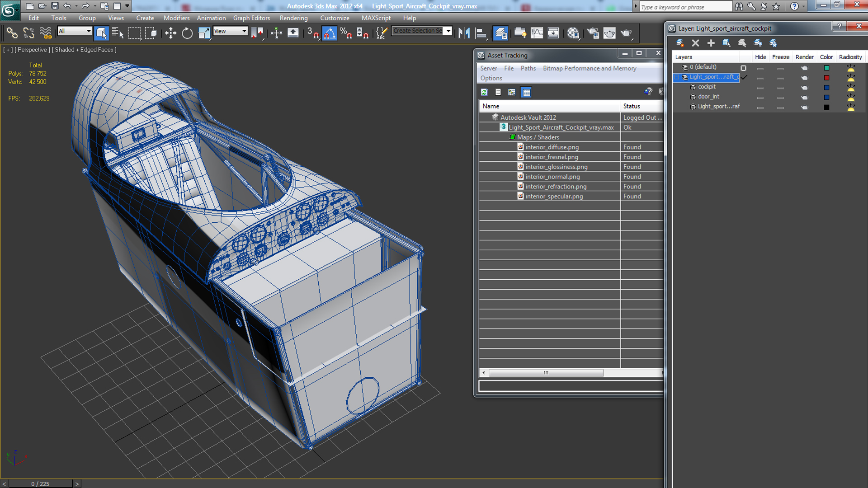Click the Delete layer X icon
Image resolution: width=868 pixels, height=488 pixels.
[695, 43]
